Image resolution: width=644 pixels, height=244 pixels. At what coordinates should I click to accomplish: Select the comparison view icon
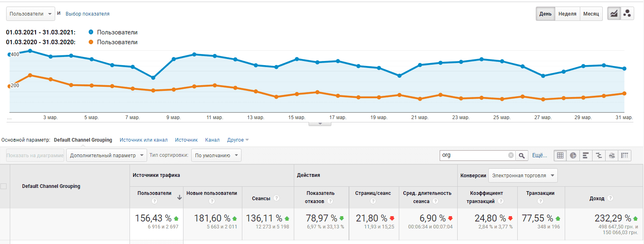coord(599,156)
